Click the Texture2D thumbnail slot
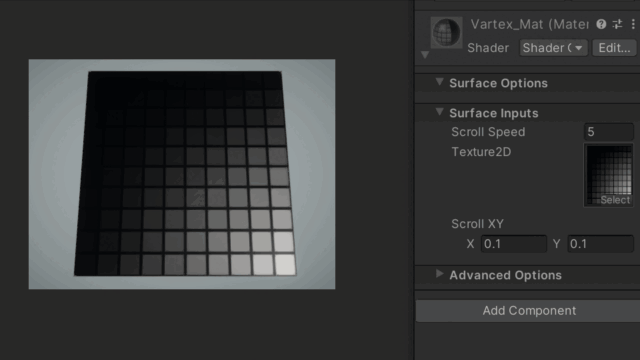 point(609,175)
